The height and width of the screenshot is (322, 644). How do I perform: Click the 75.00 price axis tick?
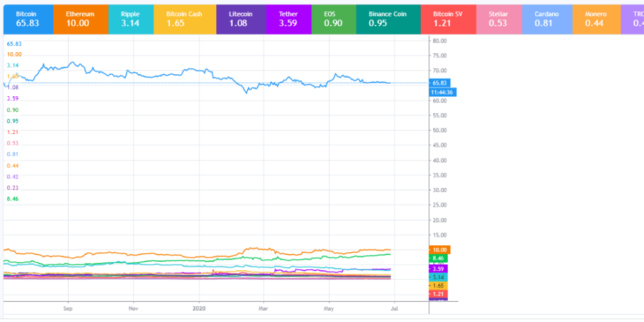[x=440, y=55]
